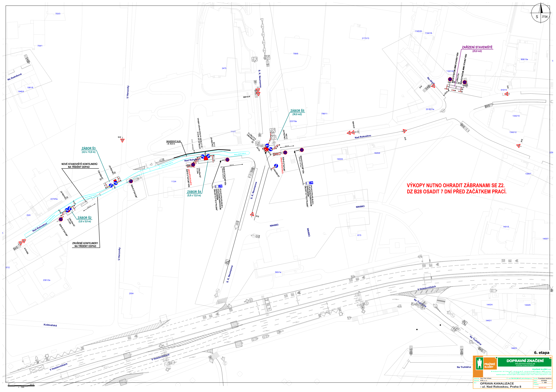Viewport: 556px width, 392px height.
Task: Click the red NÁVRH DIO cell
Action: click(x=542, y=388)
